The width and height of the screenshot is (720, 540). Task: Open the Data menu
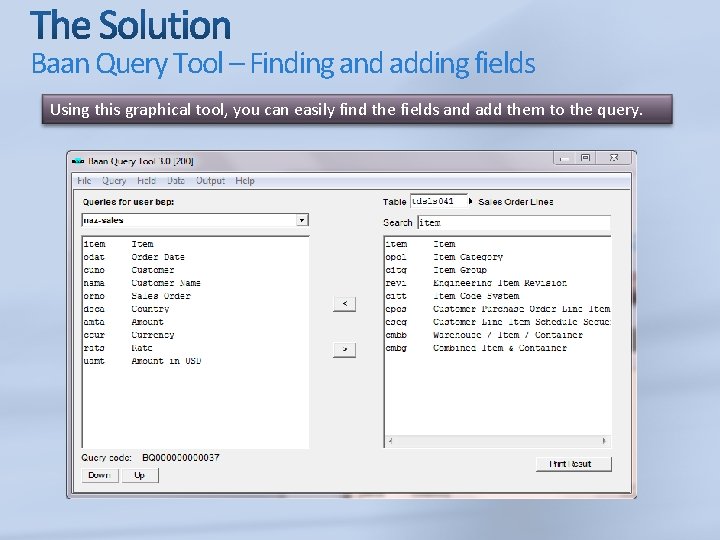pos(176,180)
